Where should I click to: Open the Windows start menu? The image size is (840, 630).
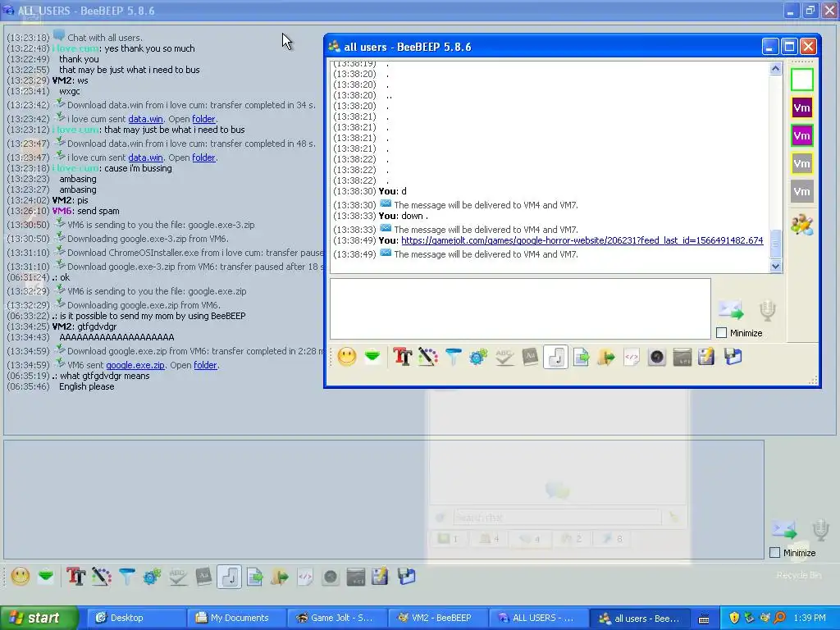(x=39, y=618)
